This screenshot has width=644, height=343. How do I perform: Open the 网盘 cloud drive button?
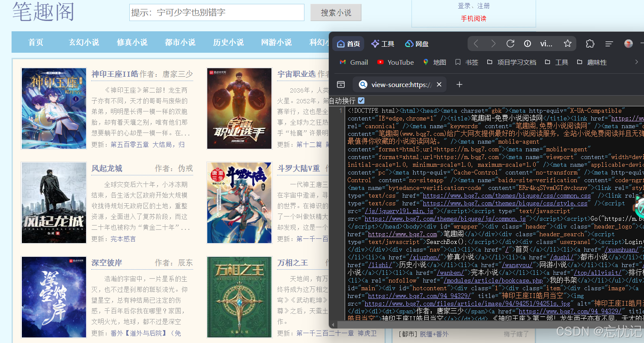[x=417, y=44]
